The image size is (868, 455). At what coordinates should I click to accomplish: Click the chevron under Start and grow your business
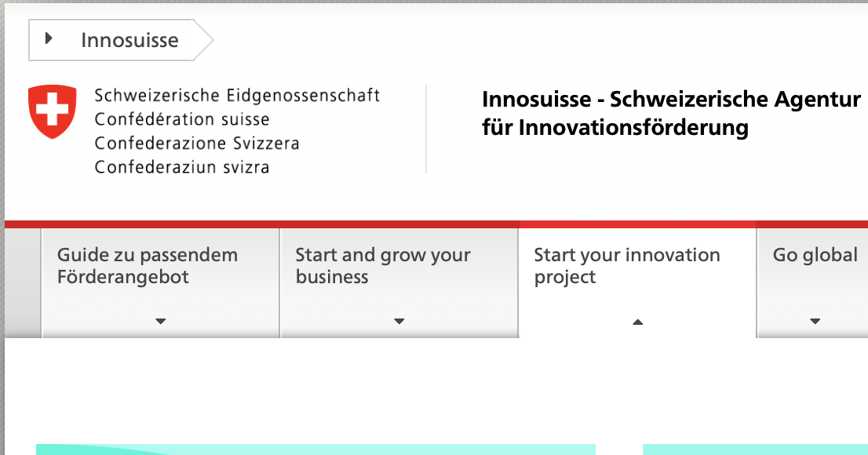click(399, 321)
